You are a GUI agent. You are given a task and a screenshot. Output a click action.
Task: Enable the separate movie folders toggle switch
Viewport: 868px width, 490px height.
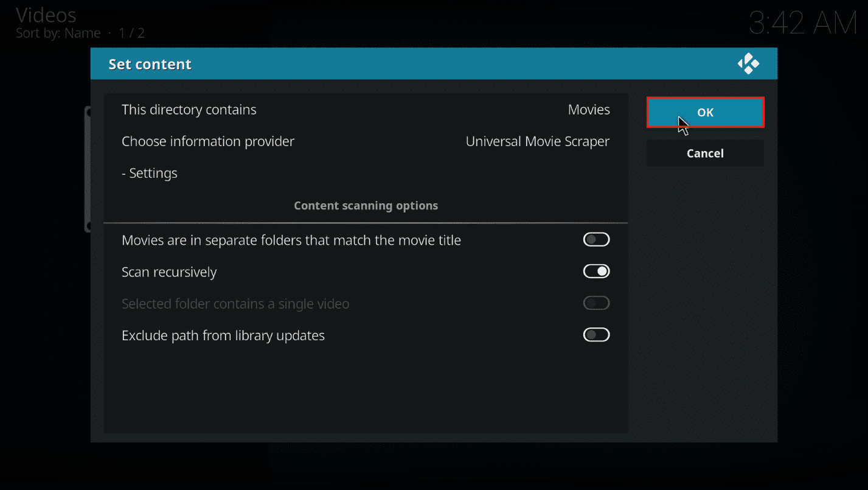[x=596, y=240]
